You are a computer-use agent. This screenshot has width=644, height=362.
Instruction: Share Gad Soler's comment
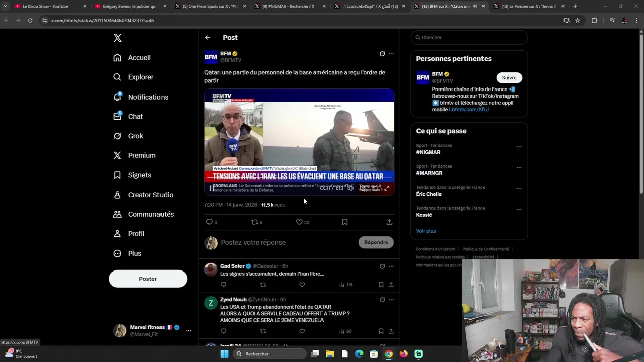[391, 285]
